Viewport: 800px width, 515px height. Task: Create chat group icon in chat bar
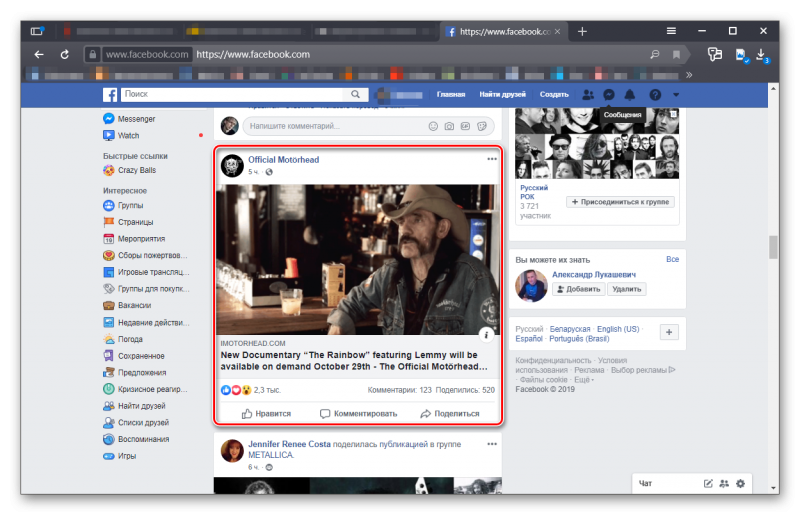tap(724, 483)
